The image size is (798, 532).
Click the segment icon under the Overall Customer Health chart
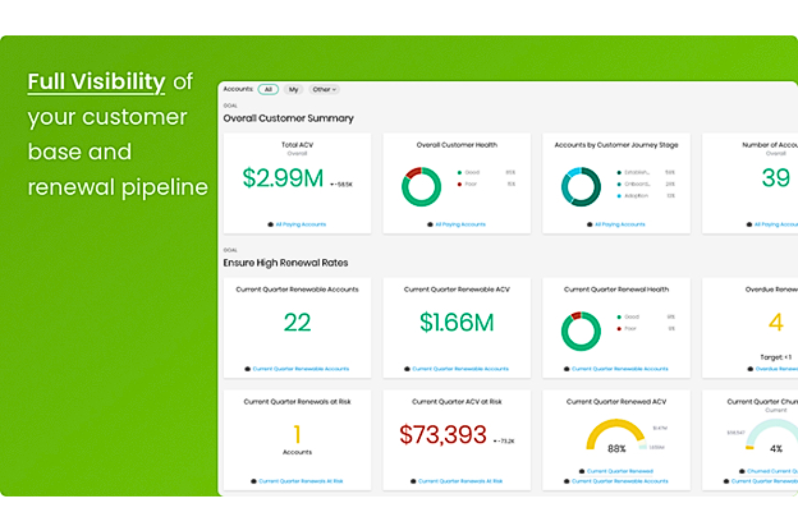[429, 224]
